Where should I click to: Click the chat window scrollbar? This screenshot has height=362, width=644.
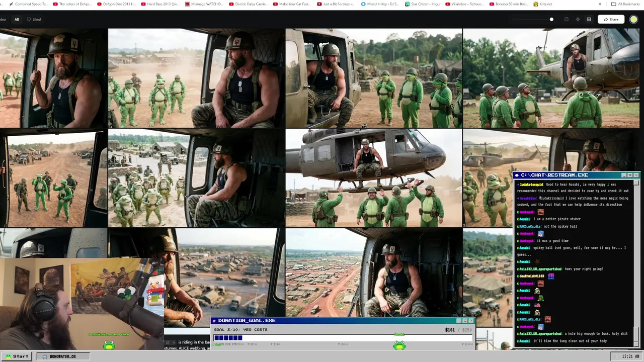(x=636, y=262)
